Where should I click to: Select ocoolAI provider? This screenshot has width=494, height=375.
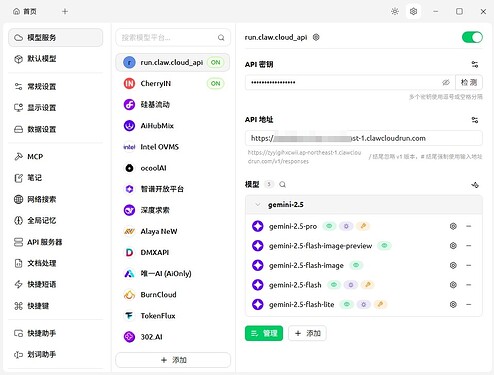pos(173,168)
